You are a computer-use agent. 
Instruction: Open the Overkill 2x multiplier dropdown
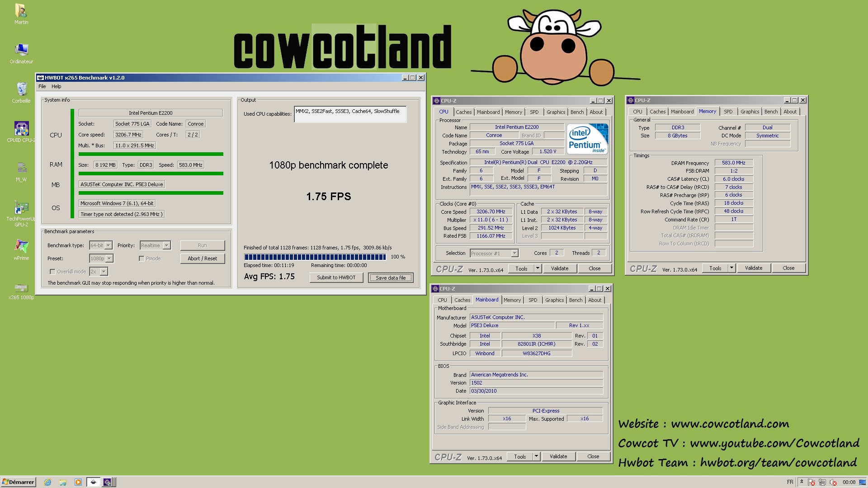click(x=104, y=272)
